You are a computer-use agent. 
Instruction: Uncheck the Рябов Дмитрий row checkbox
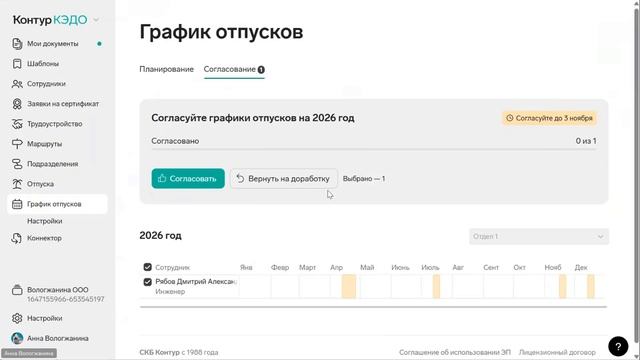pyautogui.click(x=147, y=282)
